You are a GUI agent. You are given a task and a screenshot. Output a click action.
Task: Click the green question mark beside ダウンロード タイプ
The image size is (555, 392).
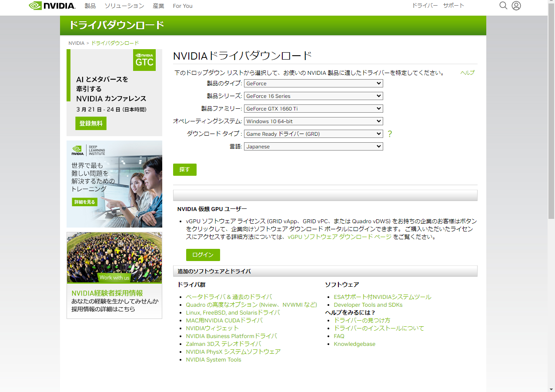(389, 134)
